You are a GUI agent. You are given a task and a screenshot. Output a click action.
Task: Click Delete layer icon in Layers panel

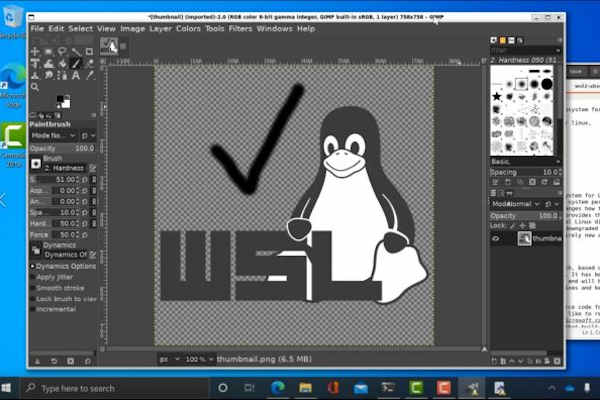[x=557, y=361]
